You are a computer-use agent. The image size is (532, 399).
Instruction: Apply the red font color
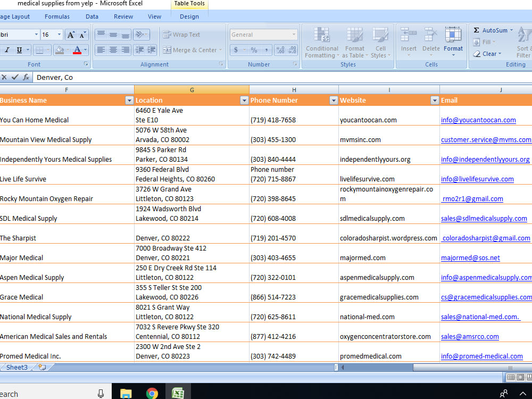77,50
